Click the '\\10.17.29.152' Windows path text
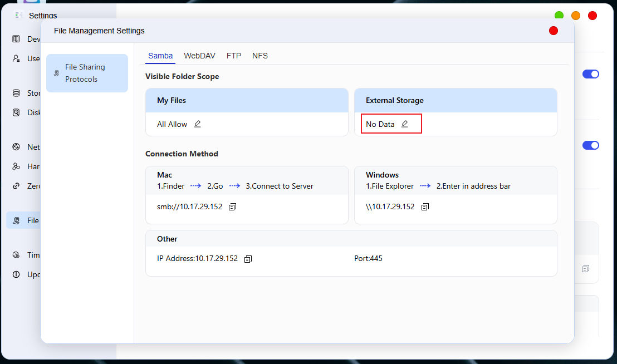The height and width of the screenshot is (364, 617). point(390,206)
